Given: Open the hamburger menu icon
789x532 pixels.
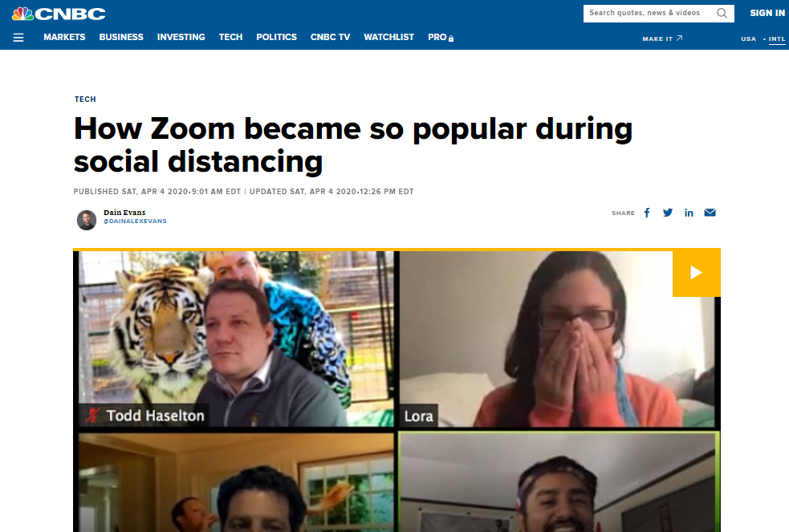Looking at the screenshot, I should point(18,37).
